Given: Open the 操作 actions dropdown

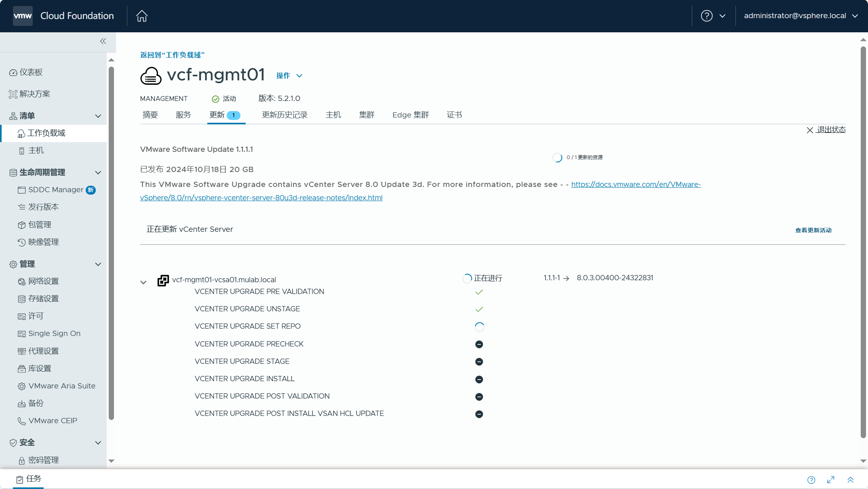Looking at the screenshot, I should 289,76.
